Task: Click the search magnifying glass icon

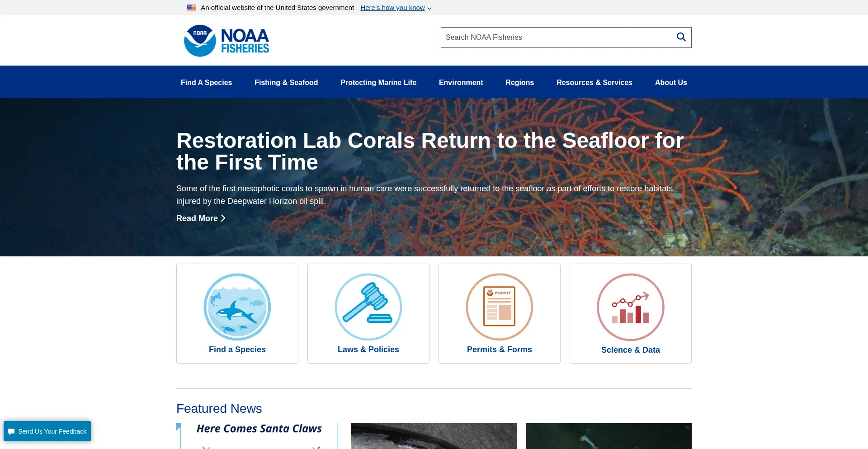Action: click(681, 37)
